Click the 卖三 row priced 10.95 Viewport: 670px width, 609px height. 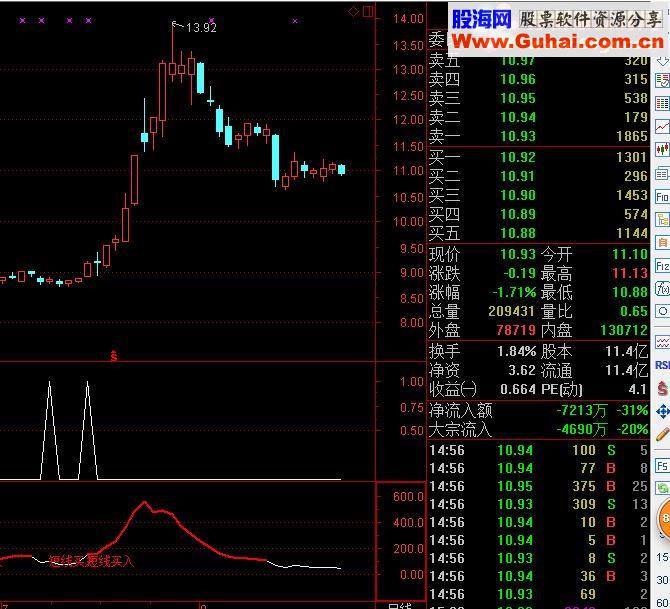pos(538,98)
